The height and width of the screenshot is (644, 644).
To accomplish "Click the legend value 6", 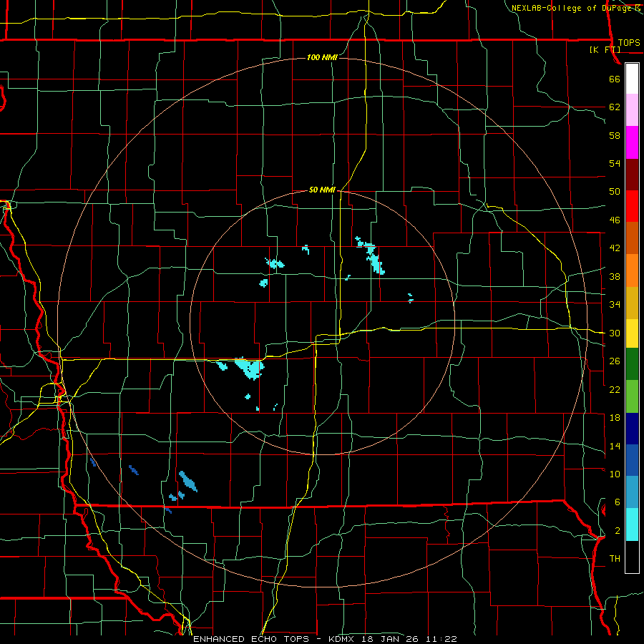I will point(618,502).
